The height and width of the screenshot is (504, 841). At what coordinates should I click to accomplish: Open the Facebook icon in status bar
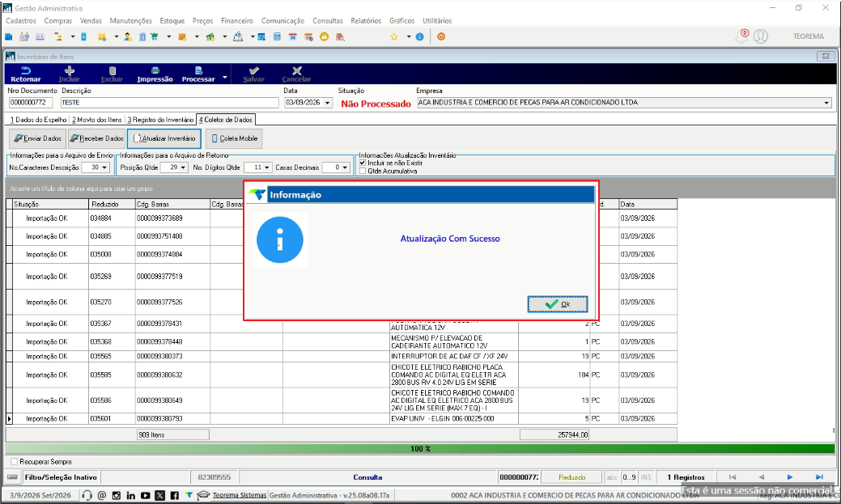[x=174, y=495]
